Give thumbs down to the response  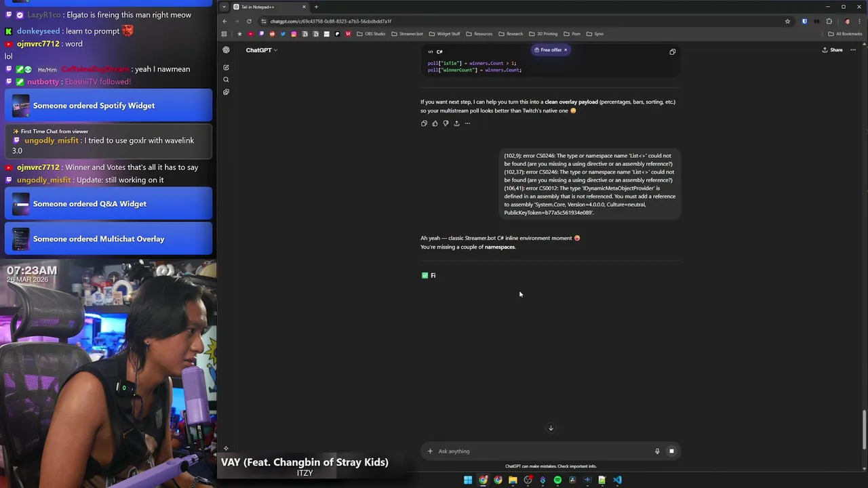(x=446, y=123)
